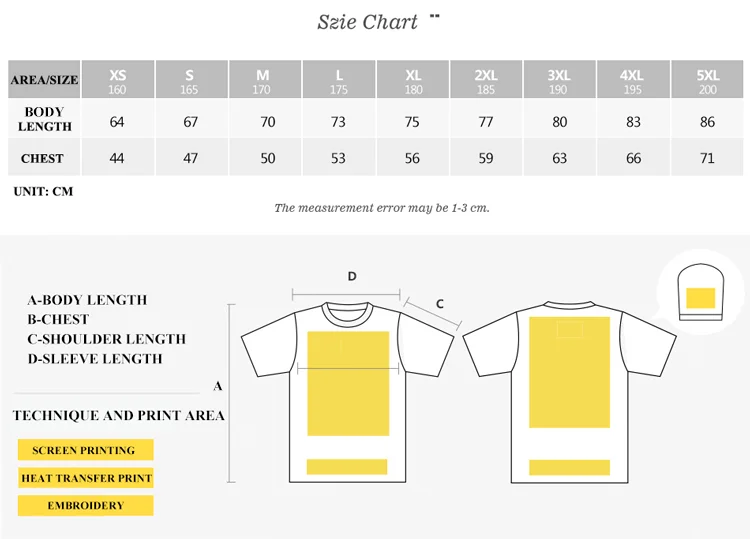This screenshot has height=539, width=750.
Task: Click the BODY LENGTH row label
Action: (x=44, y=119)
